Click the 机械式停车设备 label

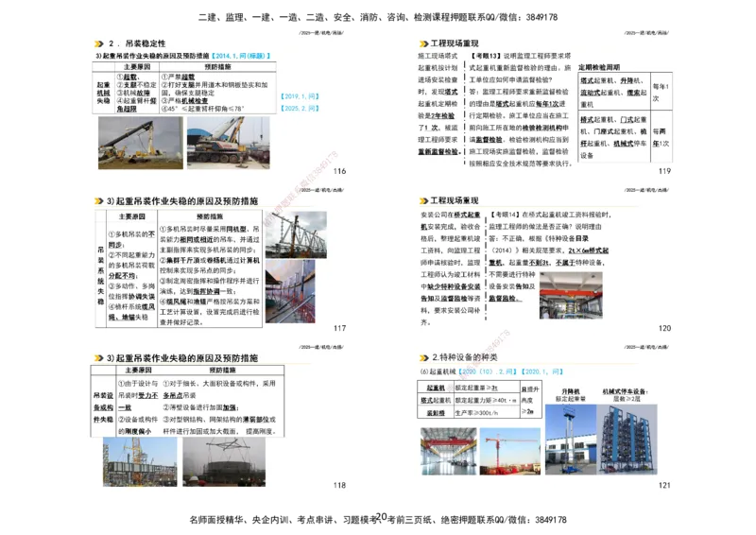(x=625, y=391)
